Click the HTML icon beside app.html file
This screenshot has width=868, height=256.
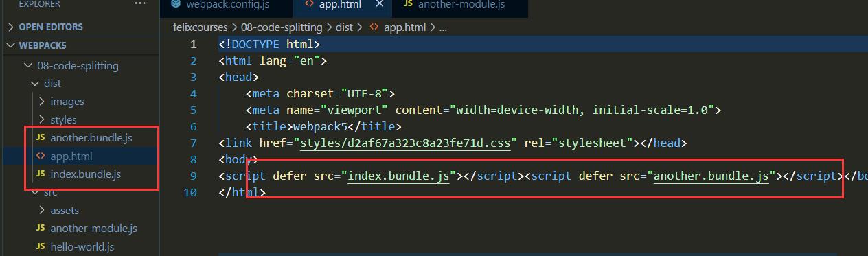[41, 156]
